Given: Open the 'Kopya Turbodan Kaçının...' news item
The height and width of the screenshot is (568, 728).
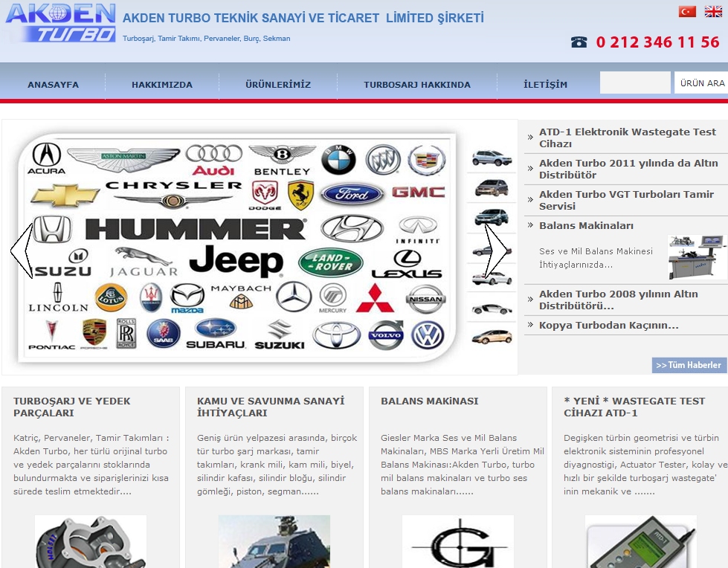Looking at the screenshot, I should pos(609,326).
